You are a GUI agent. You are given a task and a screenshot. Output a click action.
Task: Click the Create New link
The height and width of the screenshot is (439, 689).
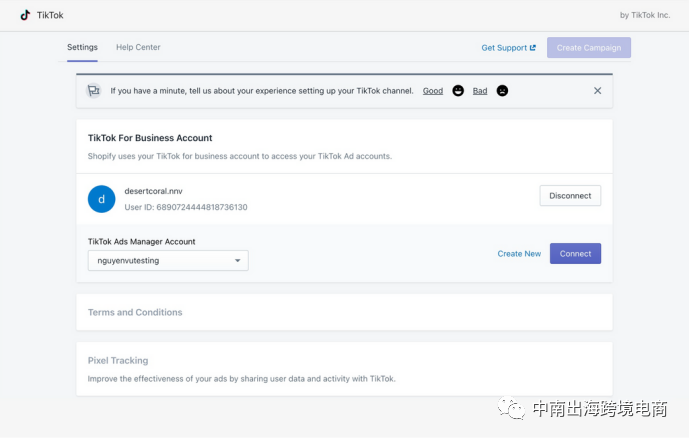point(519,254)
